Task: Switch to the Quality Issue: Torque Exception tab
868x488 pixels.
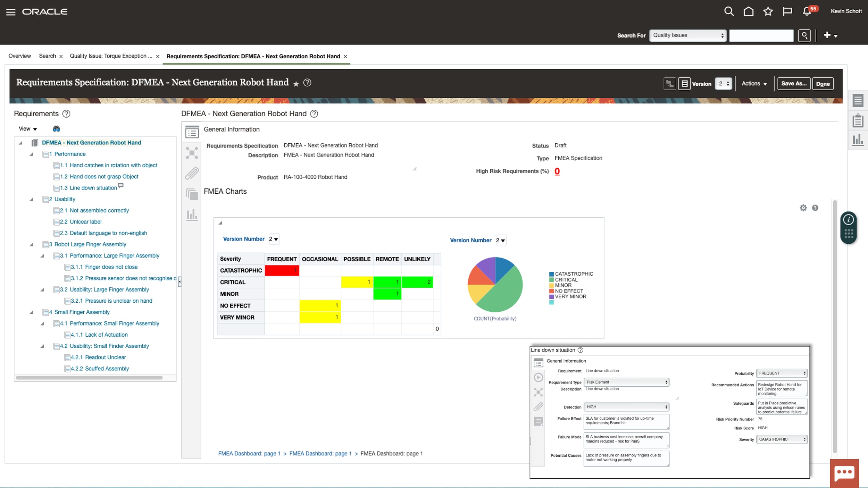Action: tap(110, 56)
